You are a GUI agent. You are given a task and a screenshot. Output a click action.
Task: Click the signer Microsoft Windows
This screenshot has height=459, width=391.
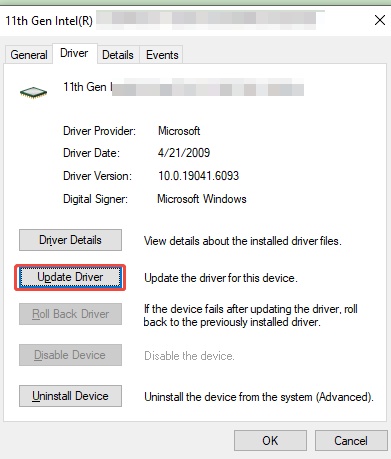point(202,199)
